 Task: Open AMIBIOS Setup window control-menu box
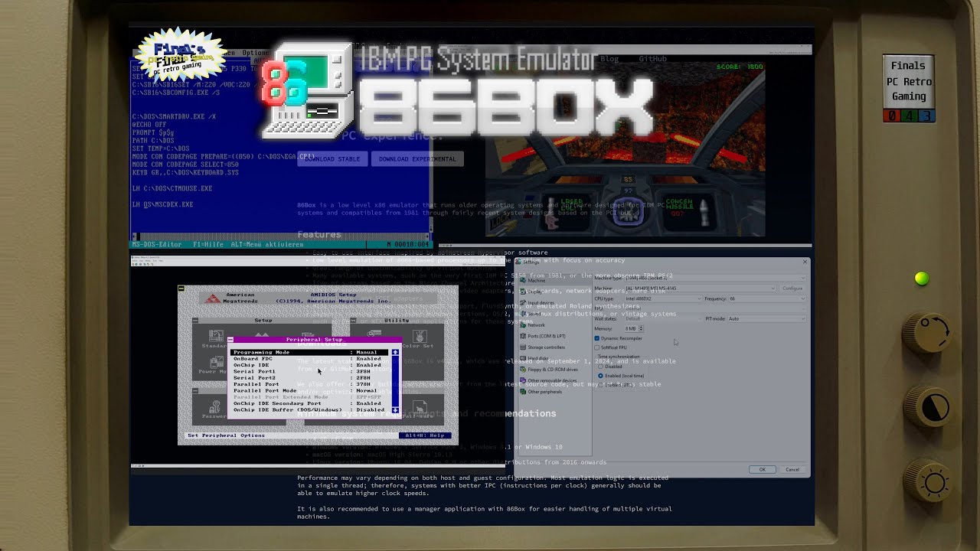click(195, 320)
